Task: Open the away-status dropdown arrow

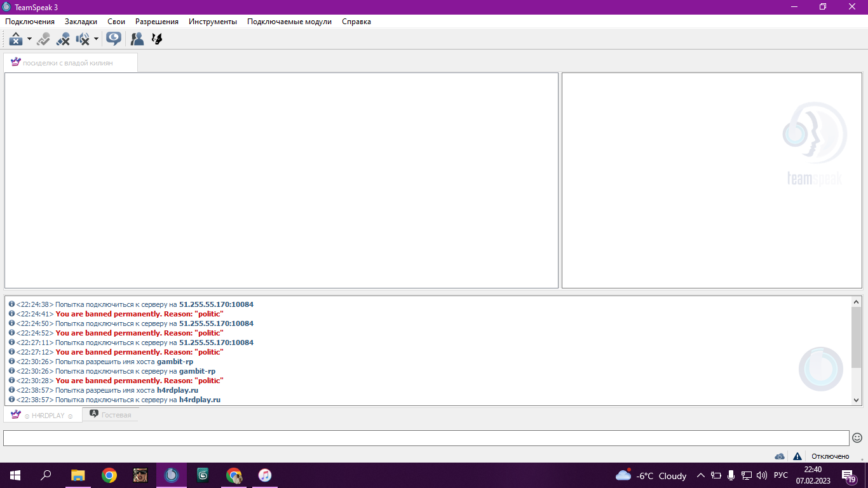Action: pos(29,39)
